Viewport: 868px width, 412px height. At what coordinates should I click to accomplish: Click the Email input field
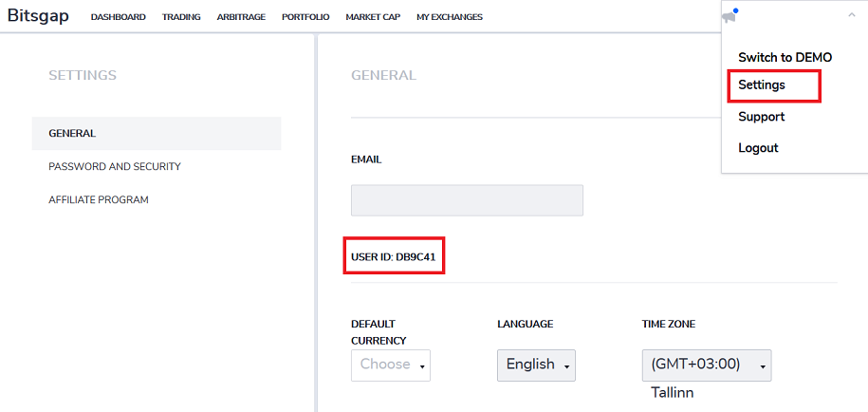(467, 200)
